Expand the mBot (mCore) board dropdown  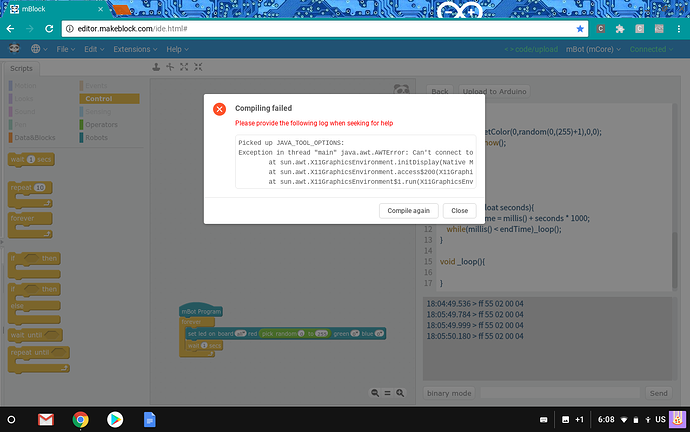coord(593,49)
